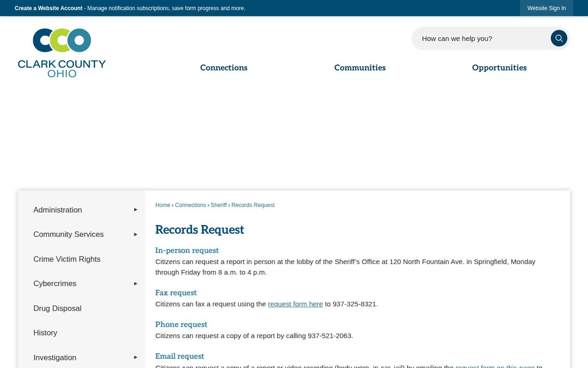This screenshot has width=588, height=368.
Task: Open the Clark County Ohio logo homepage
Action: click(62, 52)
